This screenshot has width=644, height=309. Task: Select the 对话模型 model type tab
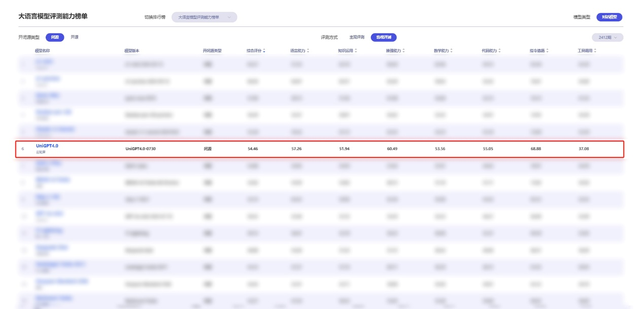(609, 17)
